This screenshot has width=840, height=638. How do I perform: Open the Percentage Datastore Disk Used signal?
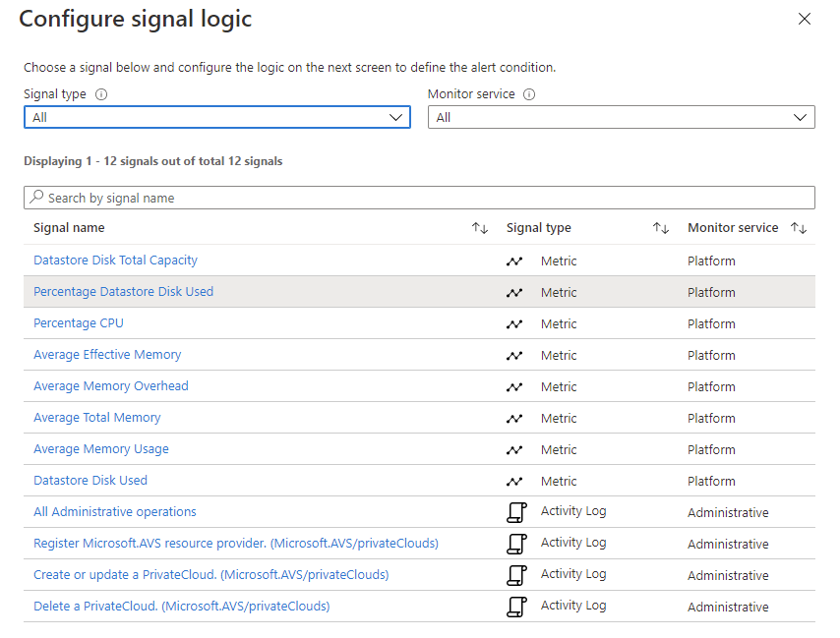123,292
